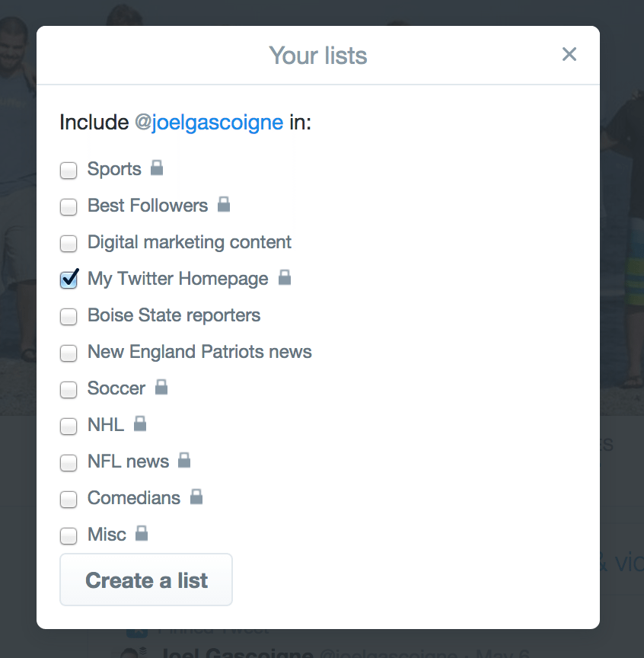Click the lock icon next to NHL

(x=140, y=423)
